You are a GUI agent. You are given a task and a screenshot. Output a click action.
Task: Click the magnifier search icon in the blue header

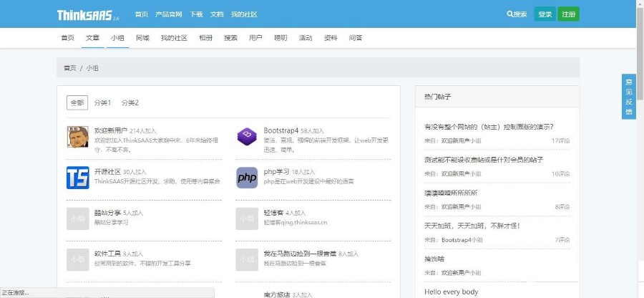point(509,14)
